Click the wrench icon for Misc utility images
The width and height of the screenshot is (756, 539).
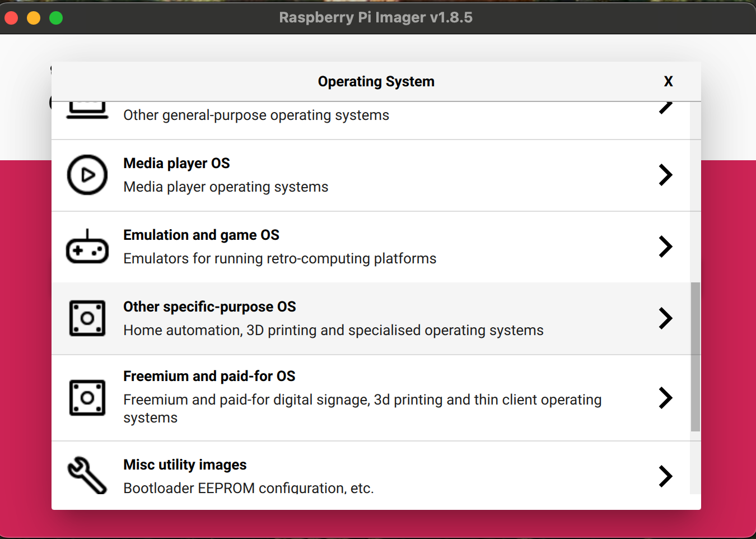coord(87,475)
